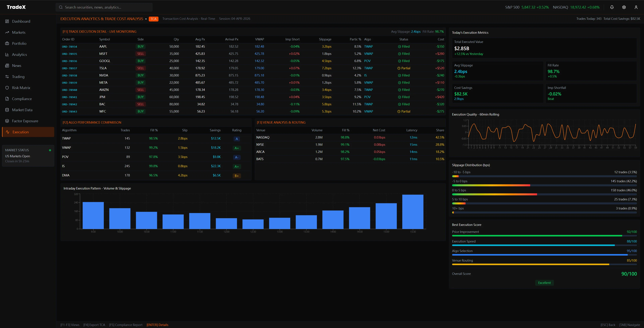Open notifications via the bell icon
Screen dimensions: 644x328
point(612,7)
